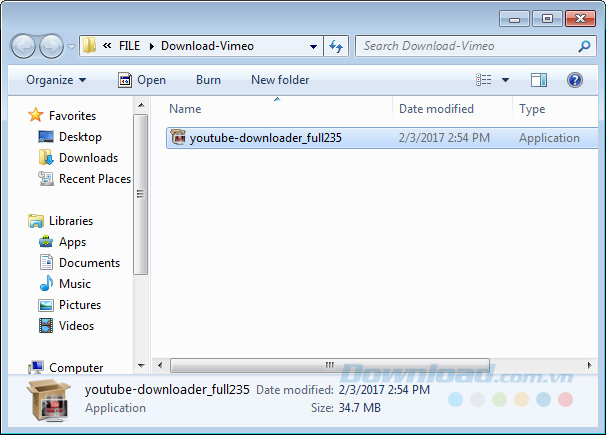The width and height of the screenshot is (606, 435).
Task: Click the Pictures library icon
Action: (x=46, y=305)
